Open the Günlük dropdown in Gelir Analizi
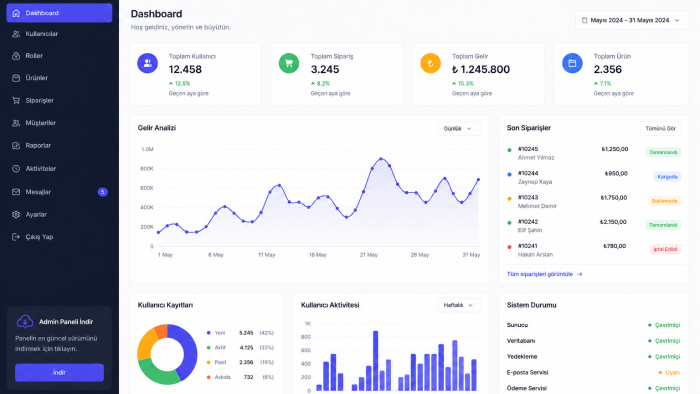The width and height of the screenshot is (700, 394). (x=458, y=129)
